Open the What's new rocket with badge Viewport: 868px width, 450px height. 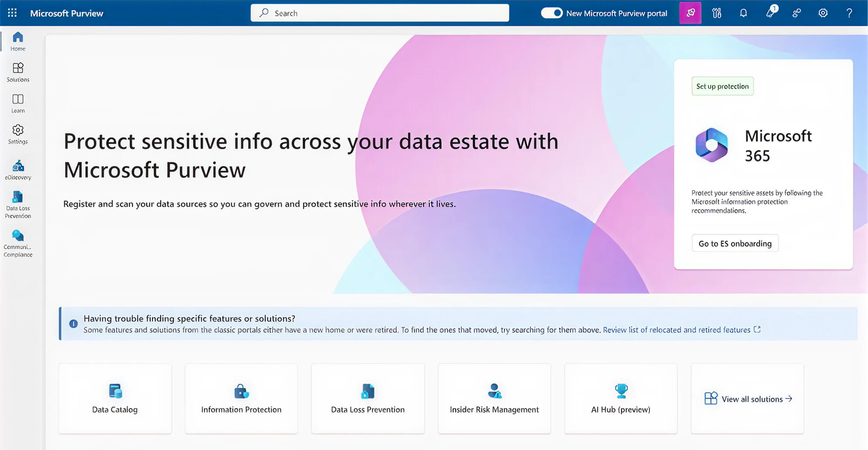(771, 12)
